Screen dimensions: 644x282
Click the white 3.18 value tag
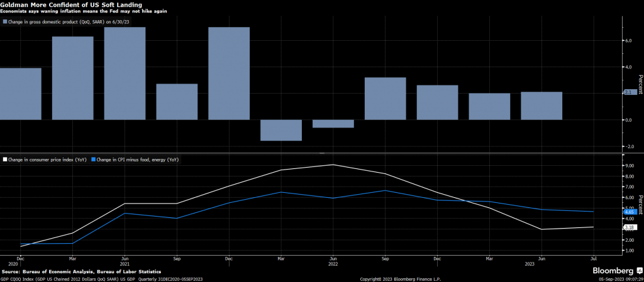click(x=630, y=227)
